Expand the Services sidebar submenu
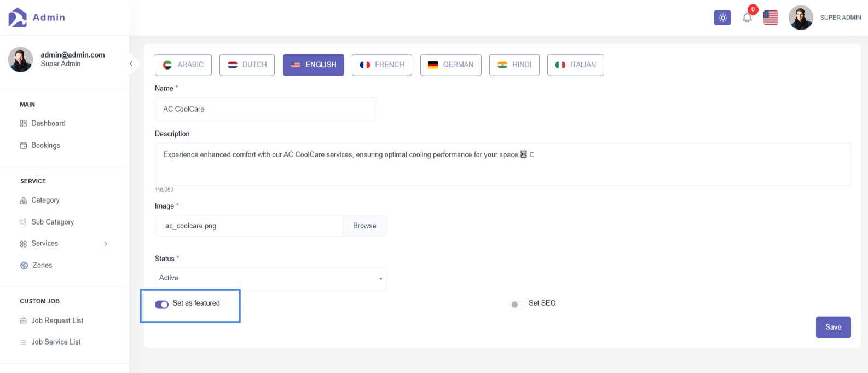The width and height of the screenshot is (868, 373). pos(106,244)
